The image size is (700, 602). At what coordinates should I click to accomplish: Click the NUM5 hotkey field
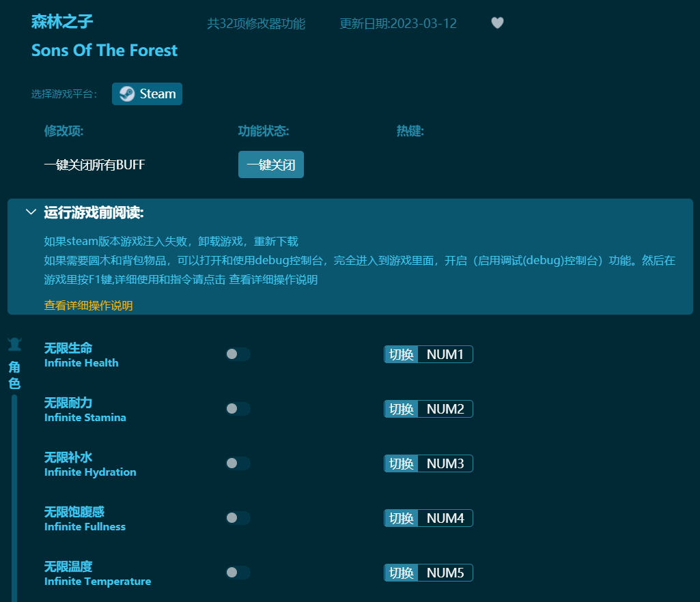[x=445, y=573]
